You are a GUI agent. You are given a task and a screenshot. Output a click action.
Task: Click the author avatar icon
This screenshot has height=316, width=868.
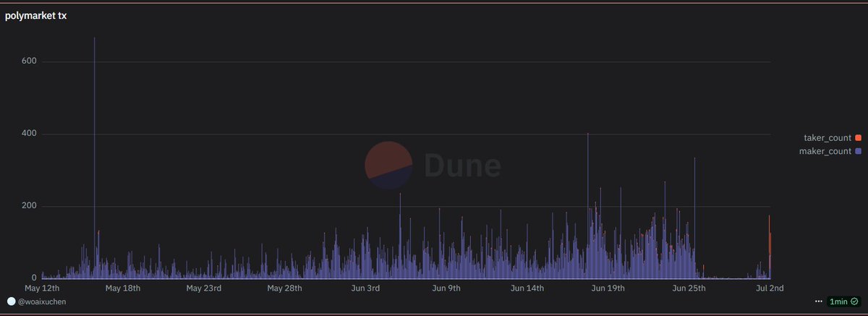click(11, 301)
